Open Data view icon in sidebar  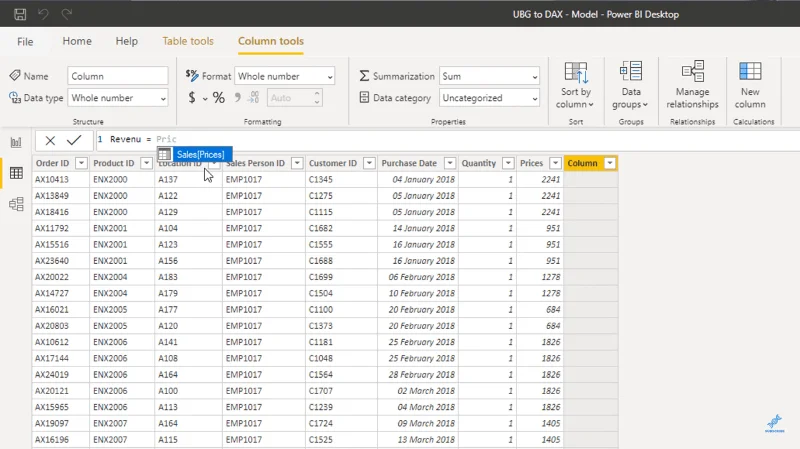click(16, 173)
